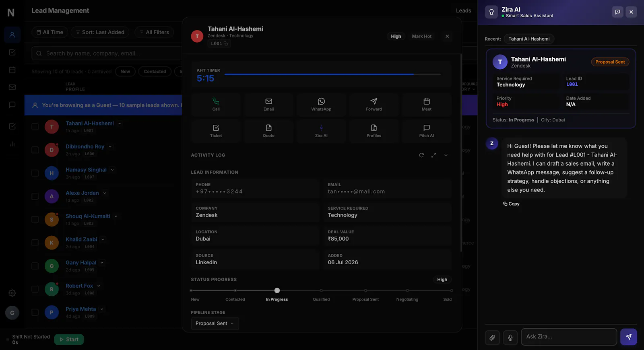Select the Priya Mehta row checkbox

tap(35, 312)
